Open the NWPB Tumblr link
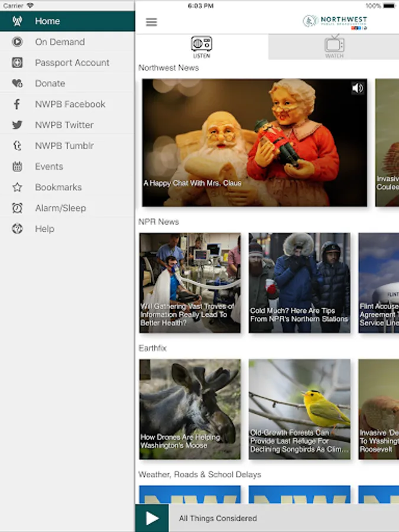 67,145
